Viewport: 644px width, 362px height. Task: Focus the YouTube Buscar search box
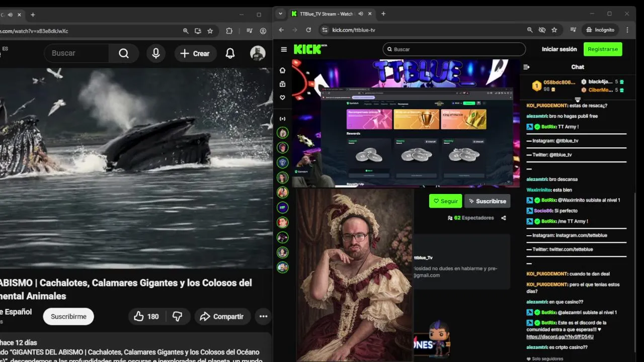coord(76,53)
